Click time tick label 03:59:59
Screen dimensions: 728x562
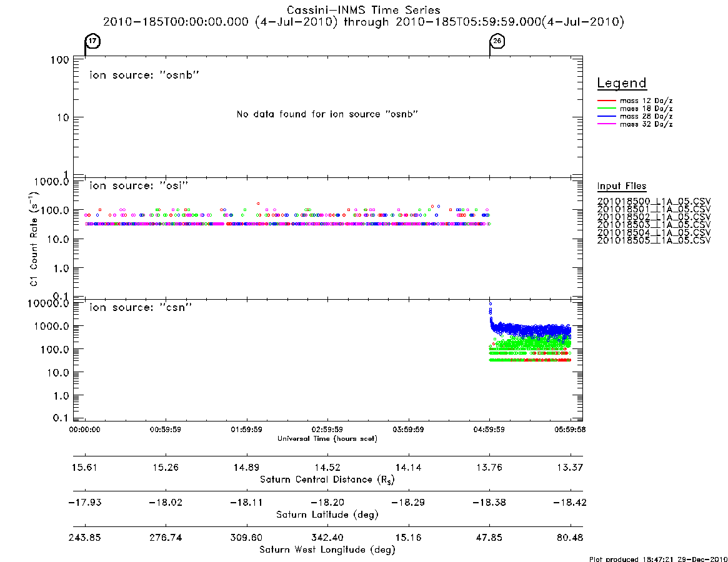click(x=408, y=430)
